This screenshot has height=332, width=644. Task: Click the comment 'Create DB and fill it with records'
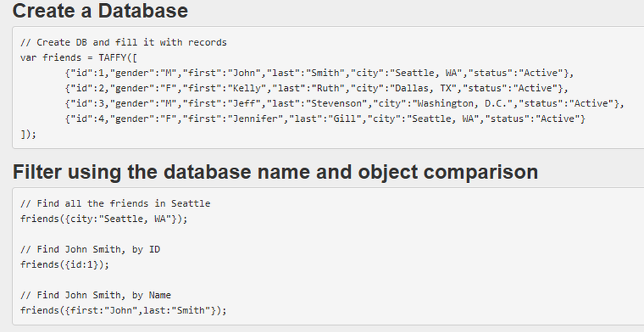click(x=124, y=43)
